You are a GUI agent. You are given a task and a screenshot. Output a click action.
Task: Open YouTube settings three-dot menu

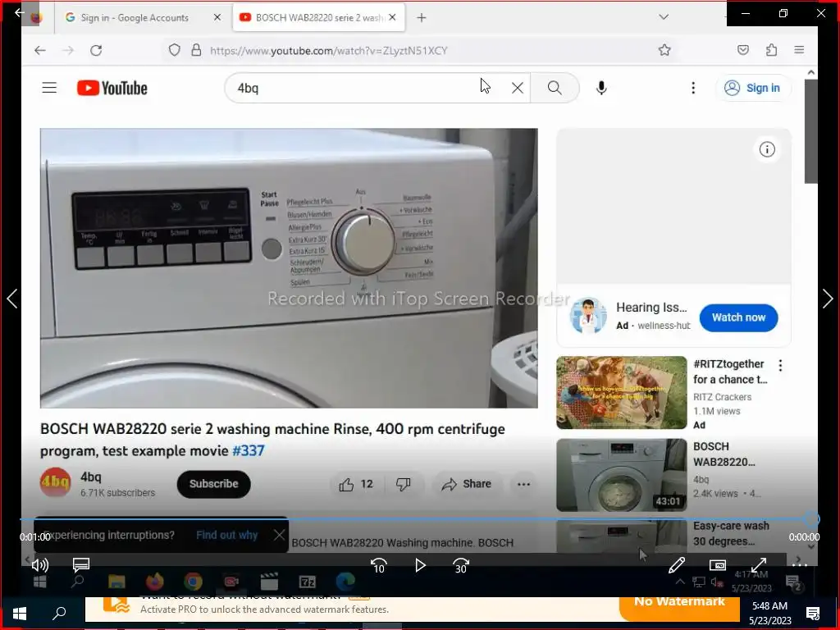[x=692, y=88]
